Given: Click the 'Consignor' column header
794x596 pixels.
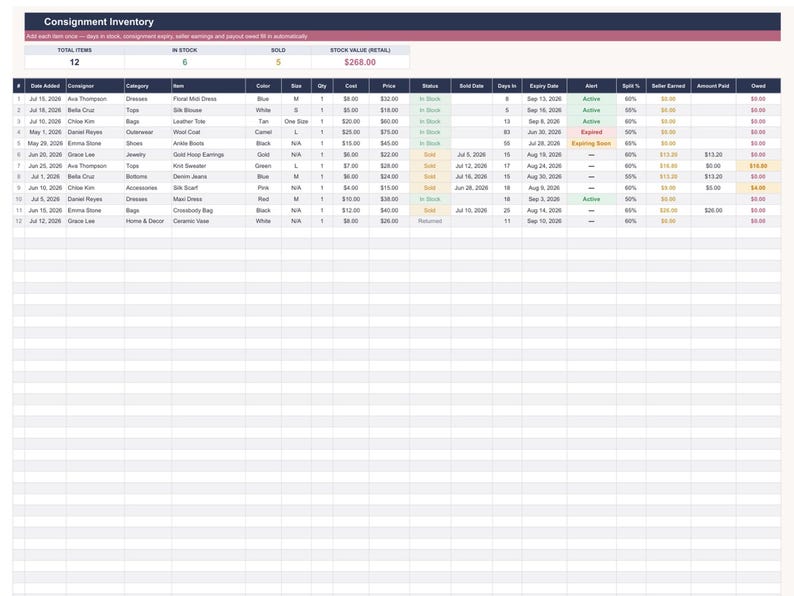Looking at the screenshot, I should (95, 86).
